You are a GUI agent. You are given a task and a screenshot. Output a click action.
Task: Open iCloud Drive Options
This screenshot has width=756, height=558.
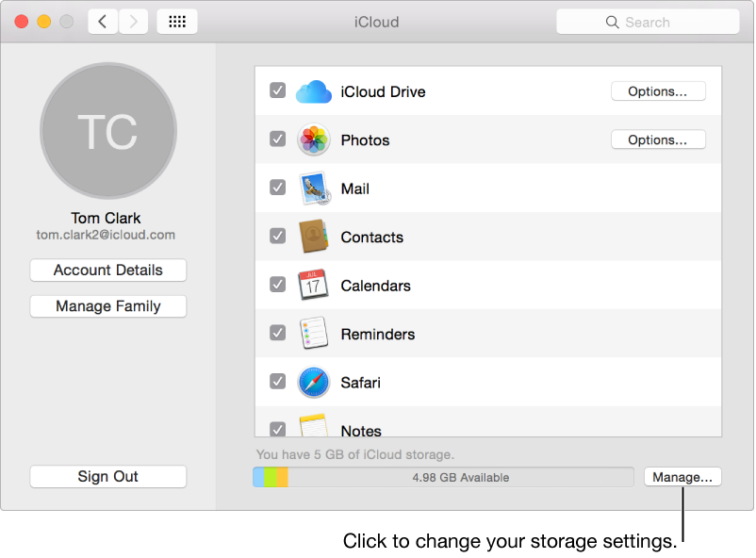[658, 90]
